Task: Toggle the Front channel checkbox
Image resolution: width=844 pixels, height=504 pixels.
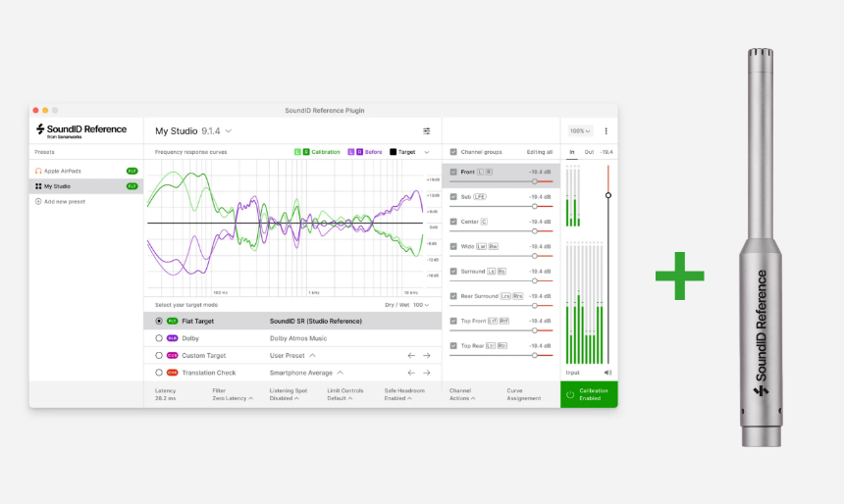Action: pyautogui.click(x=453, y=173)
